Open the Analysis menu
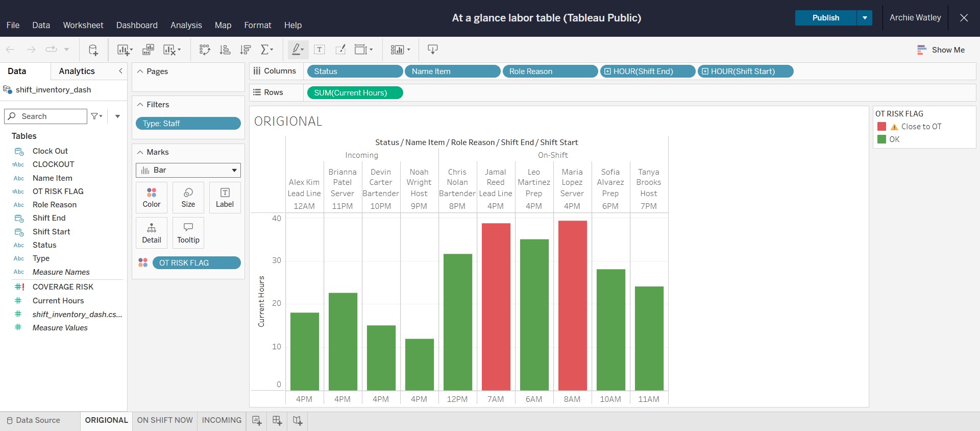980x431 pixels. (186, 25)
